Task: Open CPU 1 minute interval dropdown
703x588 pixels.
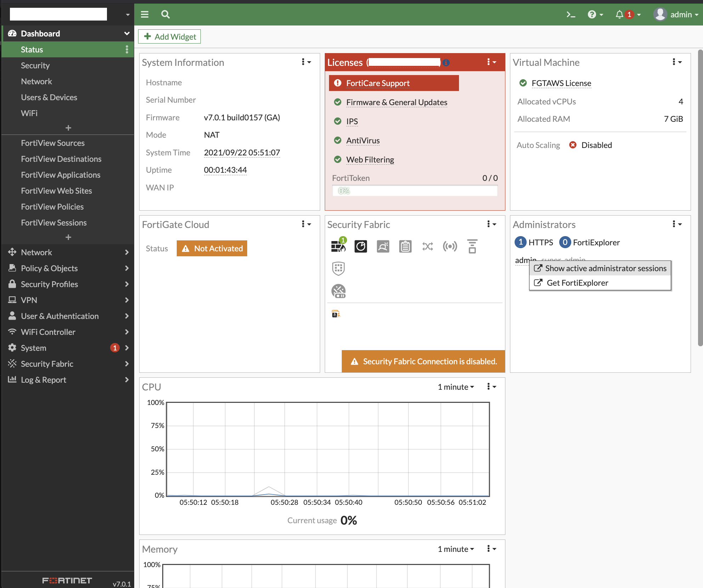Action: (456, 387)
